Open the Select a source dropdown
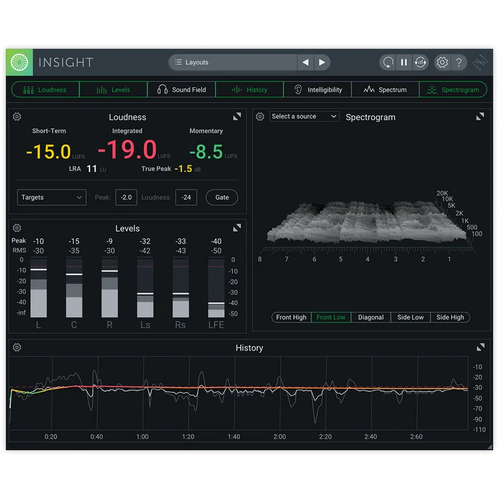The width and height of the screenshot is (500, 500). tap(304, 116)
